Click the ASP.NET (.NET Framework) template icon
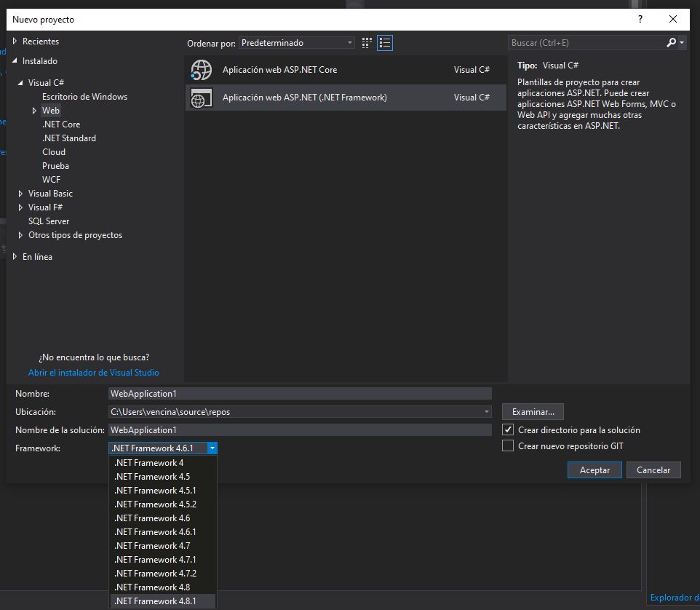The height and width of the screenshot is (610, 700). (x=202, y=98)
